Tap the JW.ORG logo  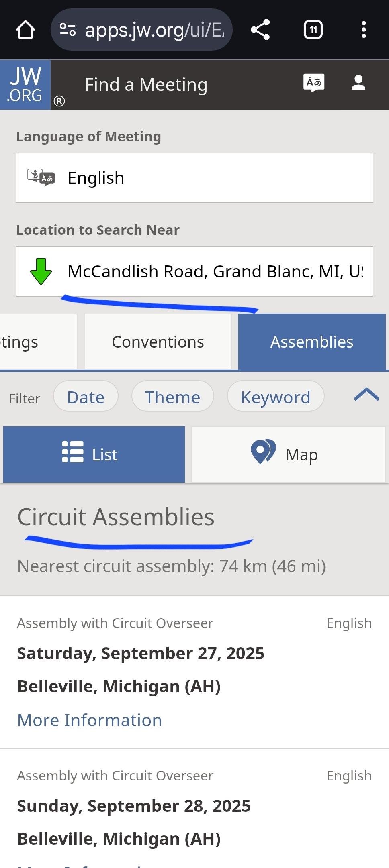click(25, 85)
